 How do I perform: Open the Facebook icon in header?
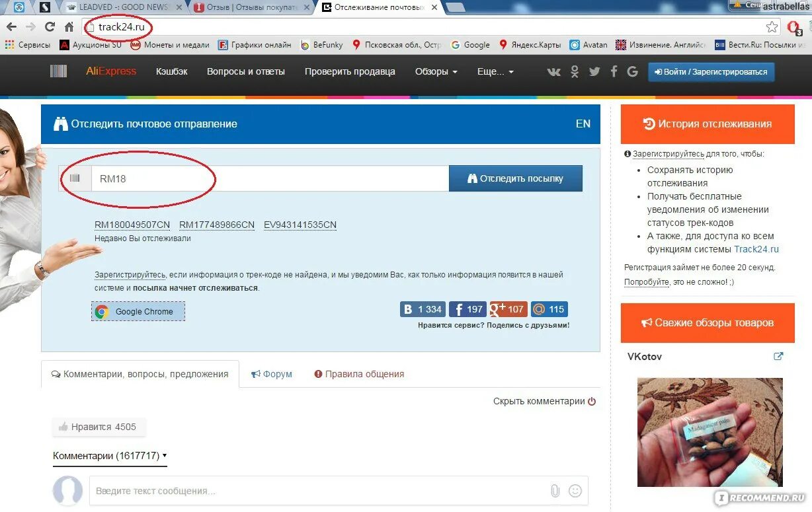point(614,71)
